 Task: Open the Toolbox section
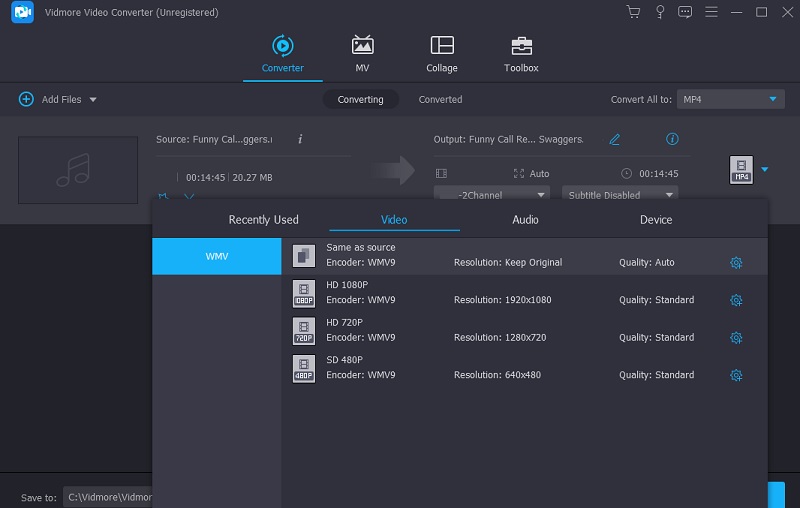(x=521, y=55)
